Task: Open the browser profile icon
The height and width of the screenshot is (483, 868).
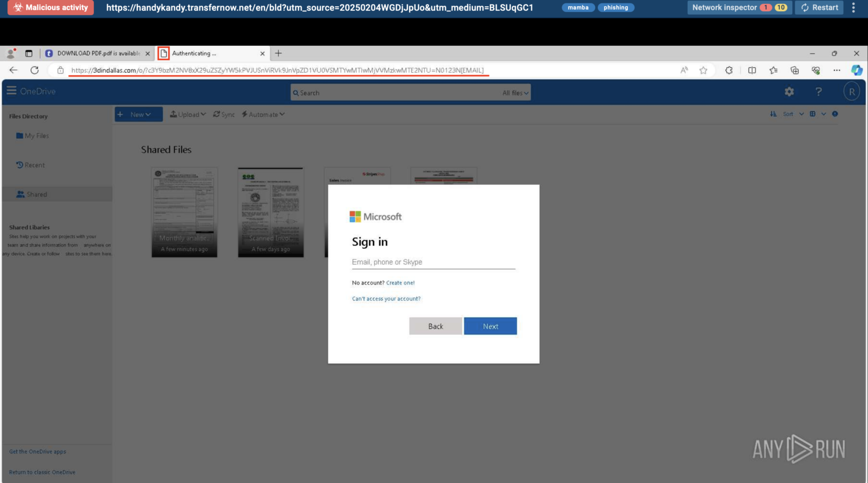Action: click(x=11, y=53)
